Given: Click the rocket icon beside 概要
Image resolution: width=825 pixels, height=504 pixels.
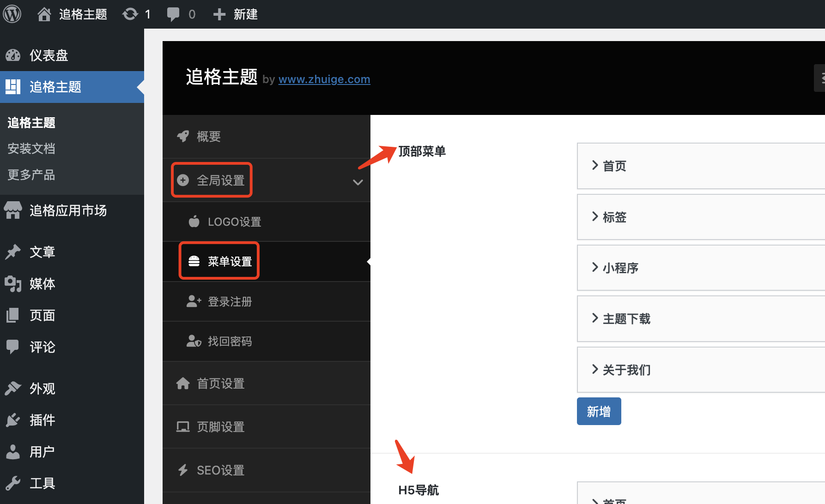Looking at the screenshot, I should [x=183, y=136].
